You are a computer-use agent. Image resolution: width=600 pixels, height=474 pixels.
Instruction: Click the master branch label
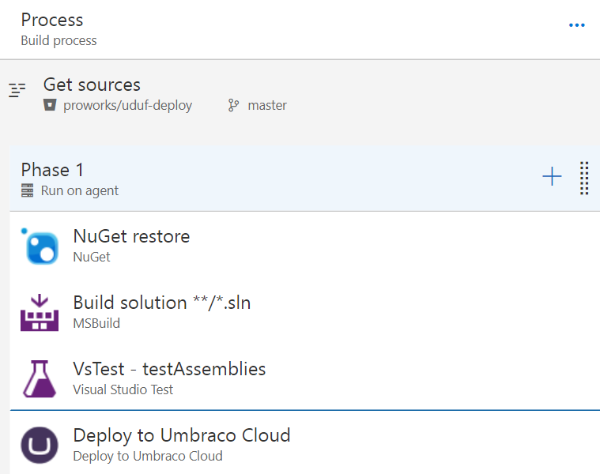point(267,105)
